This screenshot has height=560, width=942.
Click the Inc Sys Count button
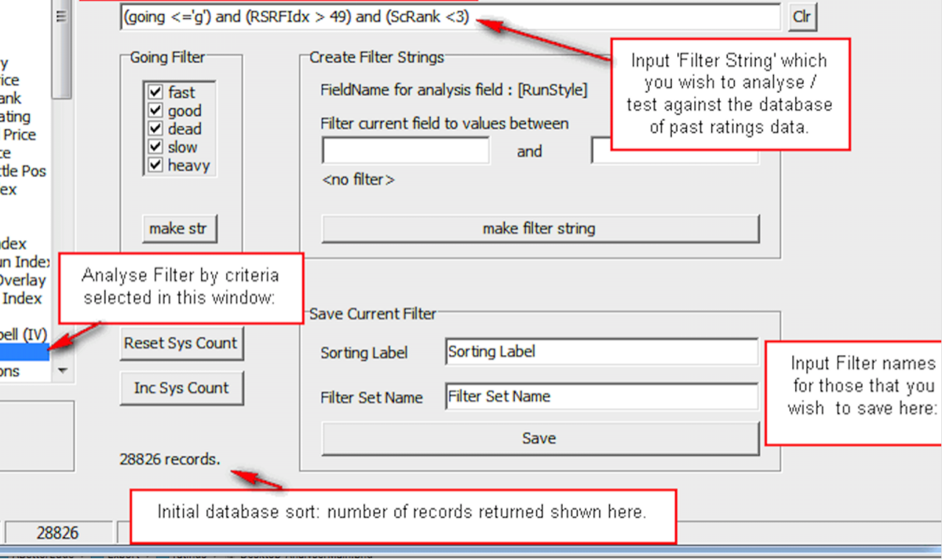pyautogui.click(x=181, y=387)
